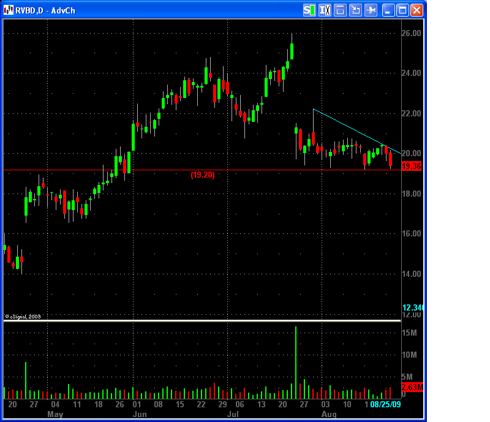The height and width of the screenshot is (422, 490).
Task: Click the cyan 08/25/09 date label
Action: point(386,404)
